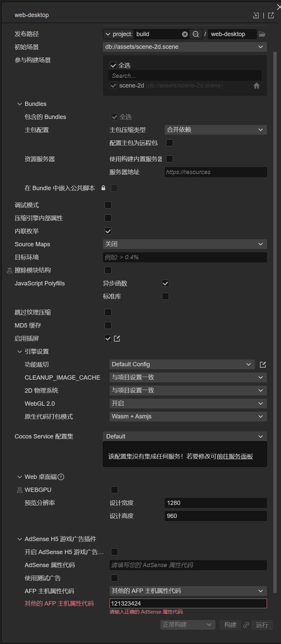The height and width of the screenshot is (644, 281).
Task: Collapse the 引擎设置 section
Action: pos(19,352)
